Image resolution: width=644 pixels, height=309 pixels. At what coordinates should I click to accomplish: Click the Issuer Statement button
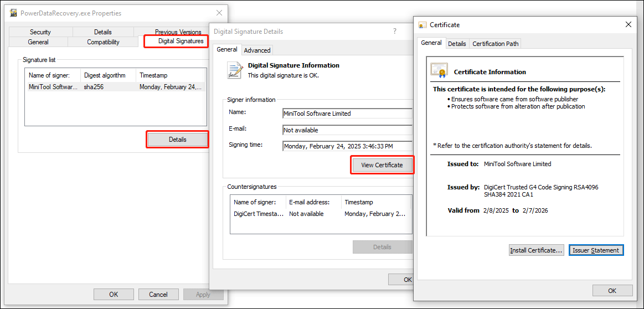[595, 250]
